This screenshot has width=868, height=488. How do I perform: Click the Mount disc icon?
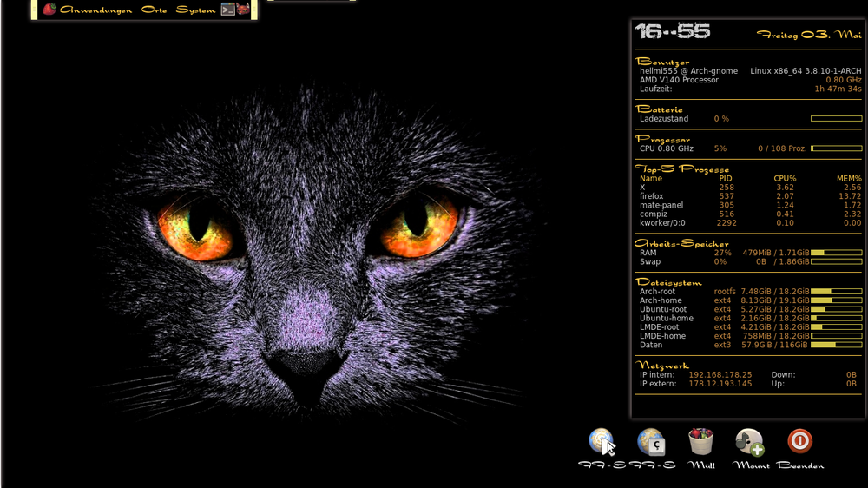(x=750, y=442)
